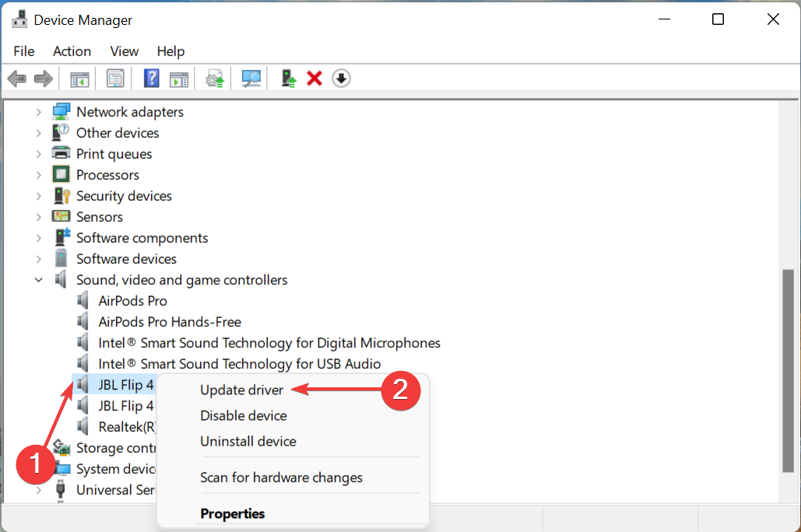Click Properties in the context menu
The width and height of the screenshot is (801, 532).
pyautogui.click(x=232, y=513)
